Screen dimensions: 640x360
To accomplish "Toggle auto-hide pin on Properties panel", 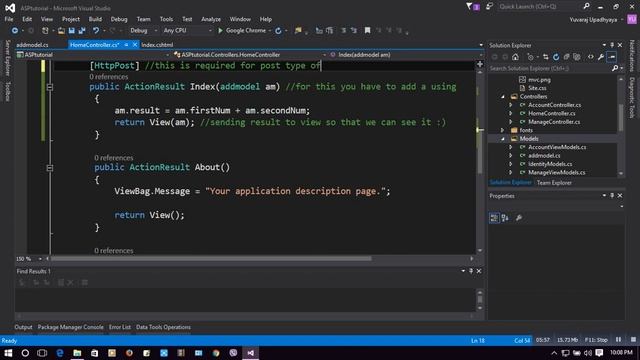I will pos(612,196).
